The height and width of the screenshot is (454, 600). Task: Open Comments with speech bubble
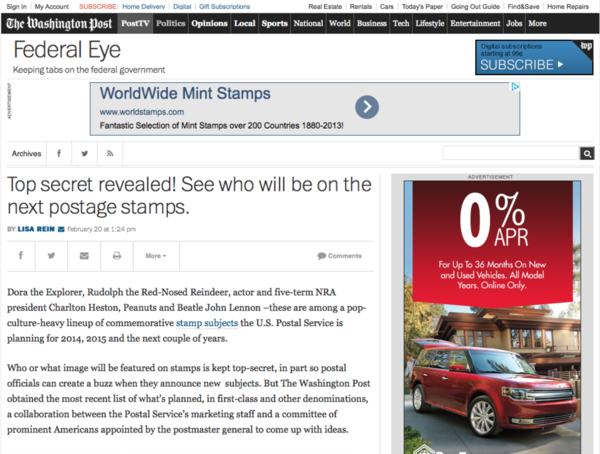coord(339,256)
